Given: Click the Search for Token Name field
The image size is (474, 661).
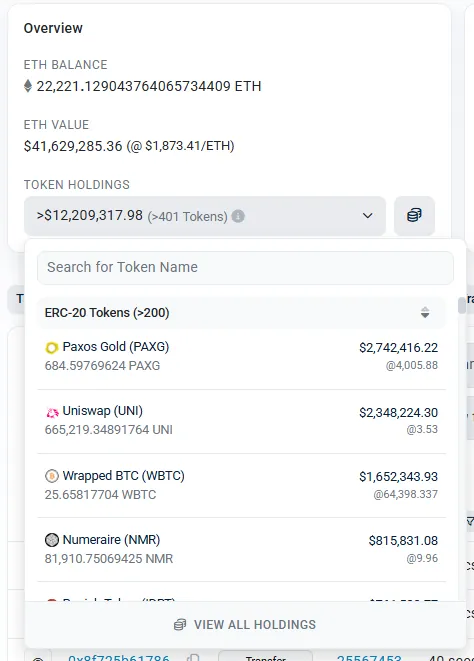Looking at the screenshot, I should pos(245,268).
